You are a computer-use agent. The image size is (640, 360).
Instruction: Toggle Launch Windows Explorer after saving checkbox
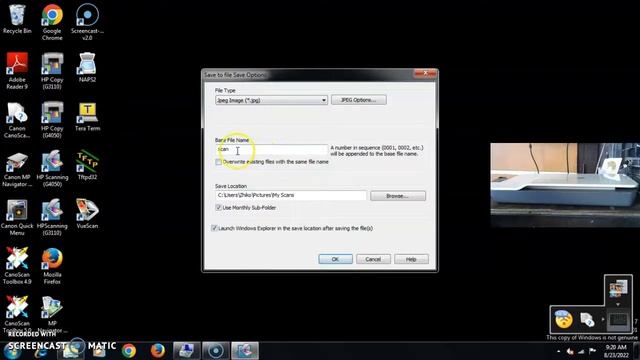pyautogui.click(x=214, y=228)
